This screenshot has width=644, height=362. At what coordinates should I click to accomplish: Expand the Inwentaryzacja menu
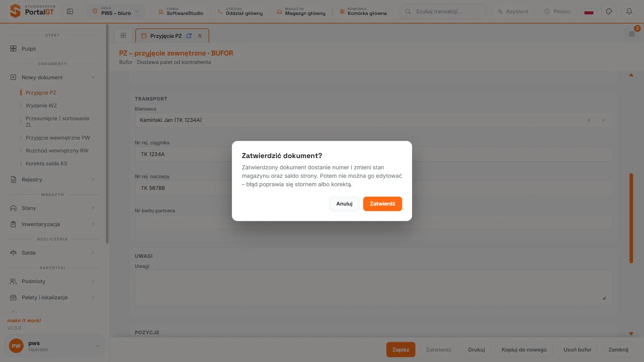click(52, 224)
